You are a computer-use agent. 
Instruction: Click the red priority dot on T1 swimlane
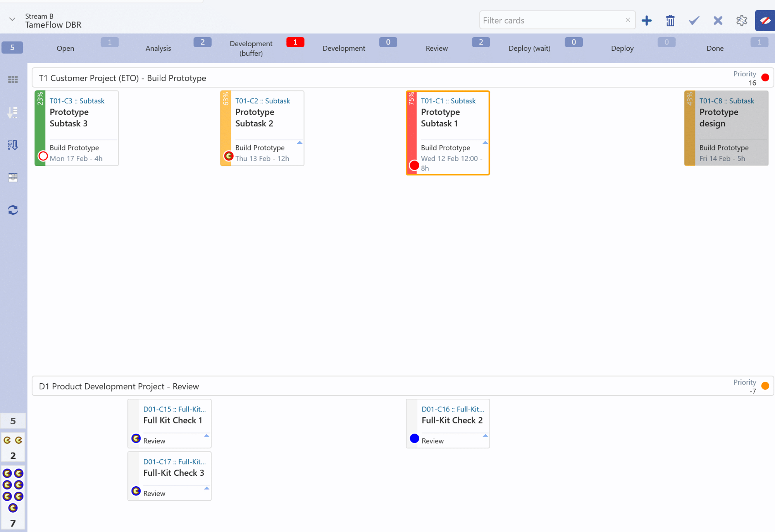(765, 77)
